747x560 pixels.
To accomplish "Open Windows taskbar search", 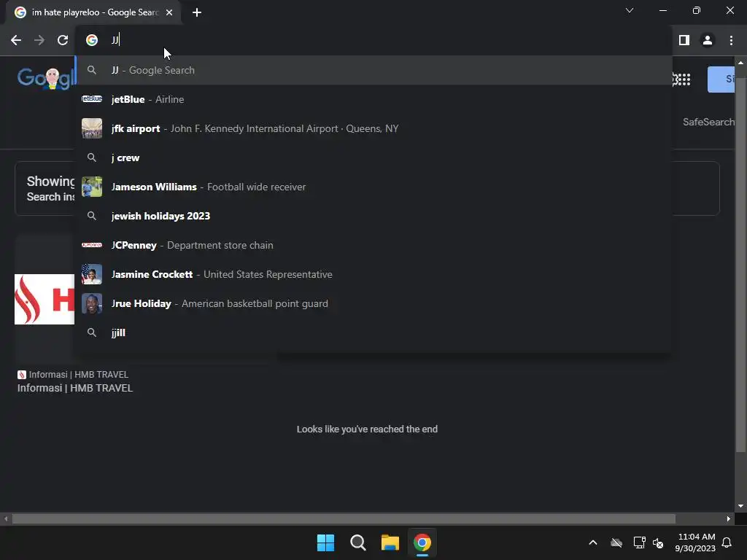I will pos(357,542).
